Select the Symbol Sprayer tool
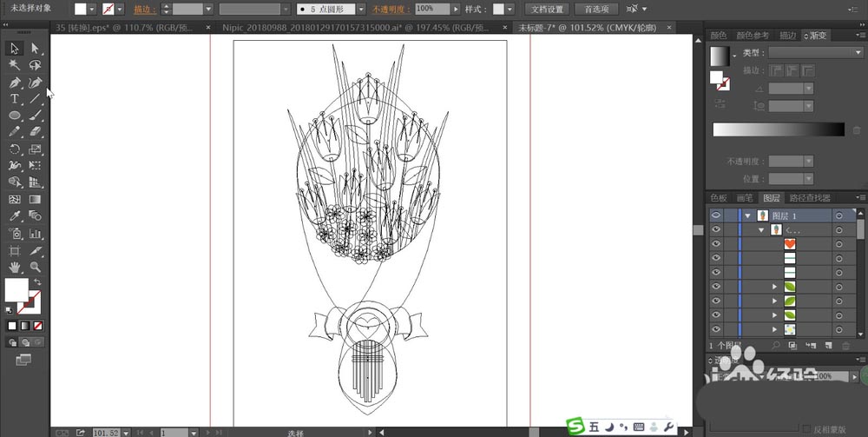The image size is (868, 437). (15, 233)
